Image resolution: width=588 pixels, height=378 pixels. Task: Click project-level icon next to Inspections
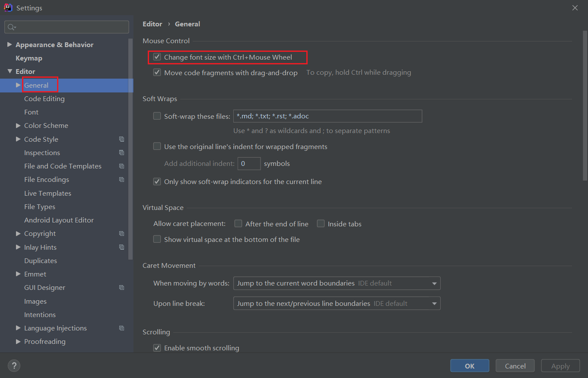121,152
